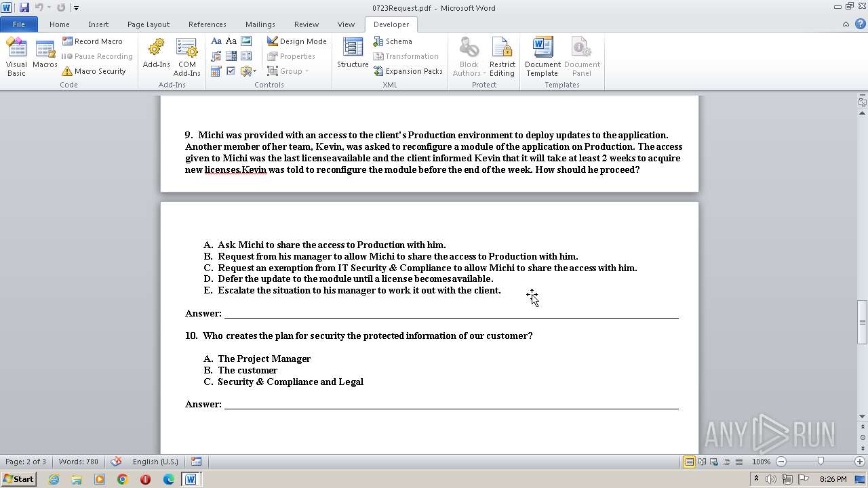This screenshot has height=488, width=868.
Task: Click Page: 2 of 3 indicator
Action: coord(26,462)
